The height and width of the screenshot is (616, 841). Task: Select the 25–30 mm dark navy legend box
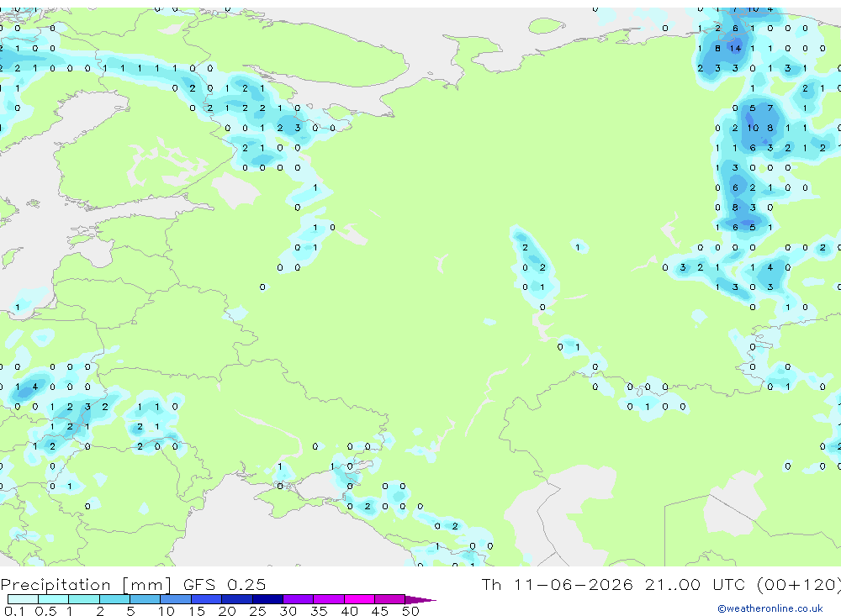click(267, 599)
